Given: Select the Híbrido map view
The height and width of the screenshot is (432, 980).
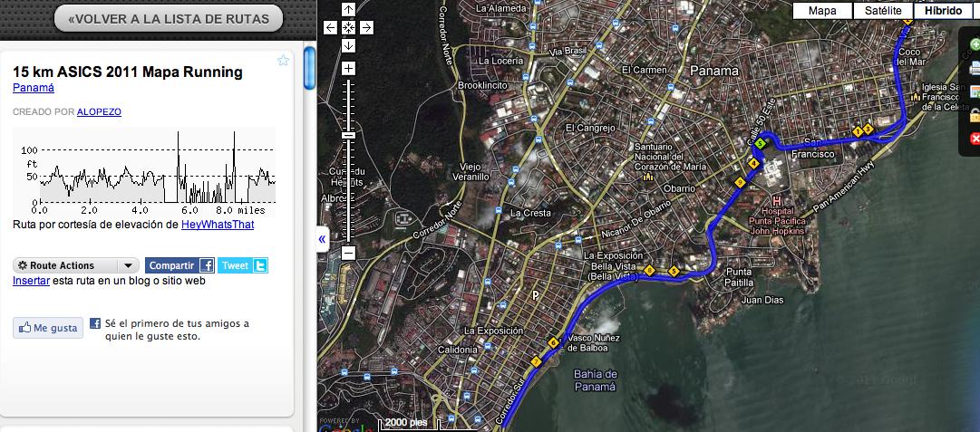Looking at the screenshot, I should pyautogui.click(x=943, y=11).
